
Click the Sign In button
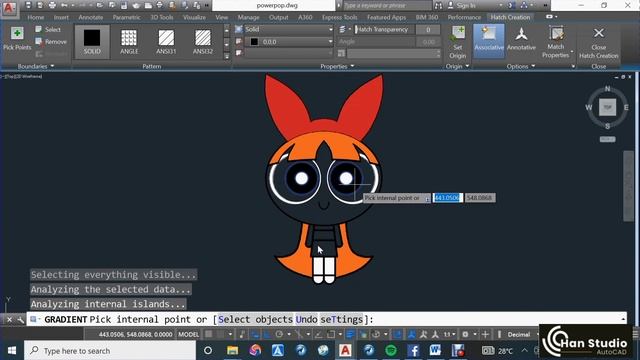point(461,5)
